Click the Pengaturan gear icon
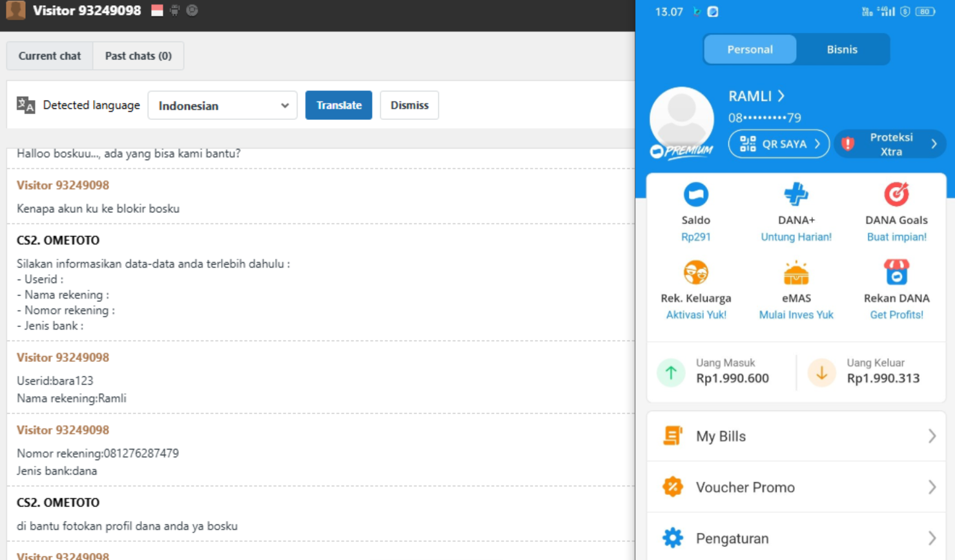This screenshot has height=560, width=955. coord(672,538)
